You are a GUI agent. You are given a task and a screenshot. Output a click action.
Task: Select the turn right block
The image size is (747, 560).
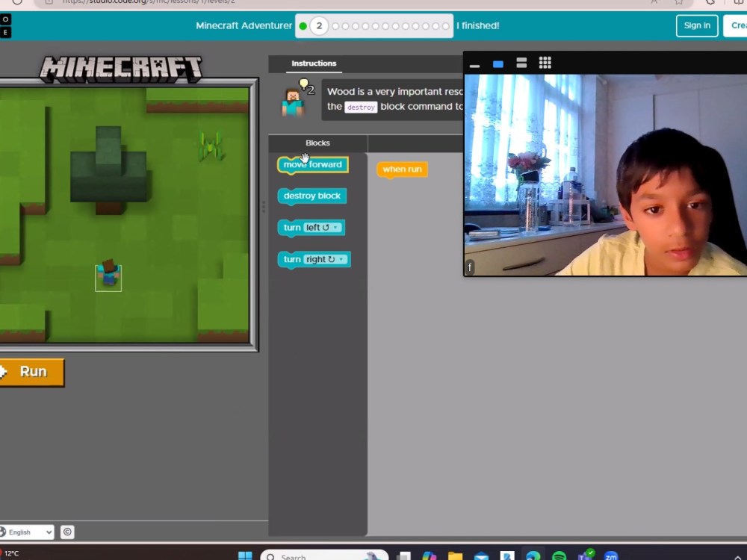[314, 260]
